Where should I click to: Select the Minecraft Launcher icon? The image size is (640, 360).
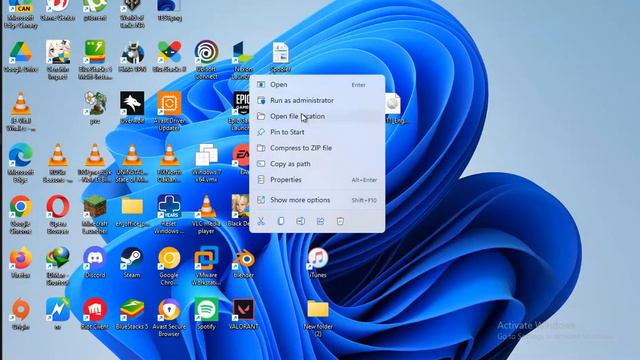point(95,214)
